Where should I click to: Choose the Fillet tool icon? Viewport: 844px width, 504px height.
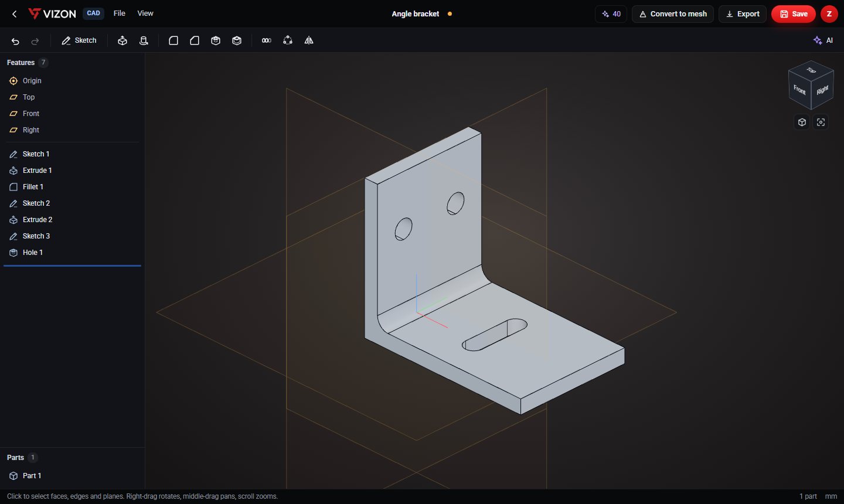coord(173,40)
